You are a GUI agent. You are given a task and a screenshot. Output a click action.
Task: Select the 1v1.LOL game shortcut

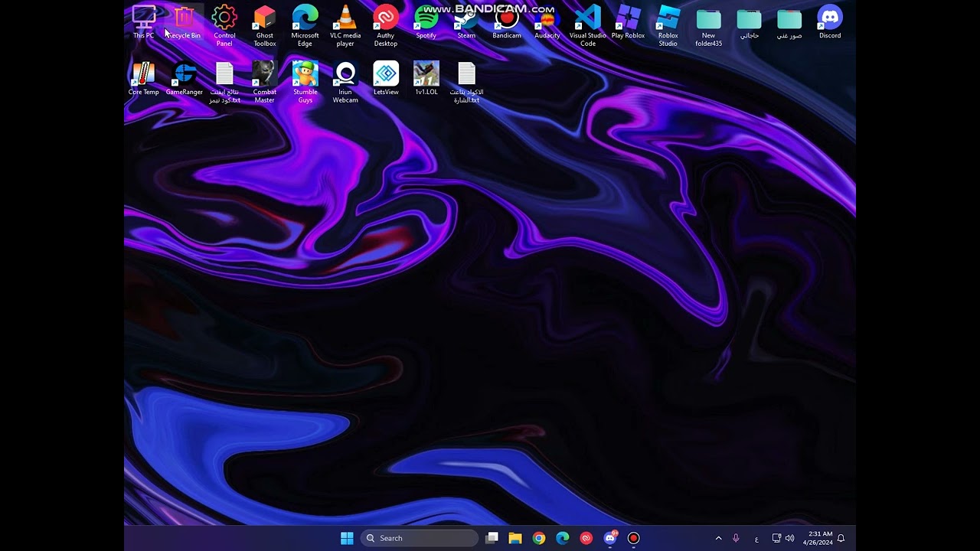[426, 79]
